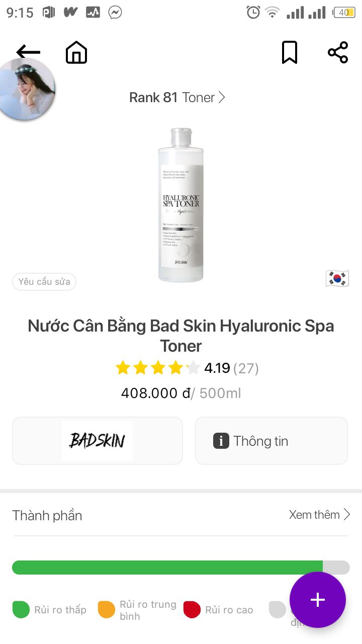Bookmark this toner product
362x644 pixels.
click(x=289, y=52)
